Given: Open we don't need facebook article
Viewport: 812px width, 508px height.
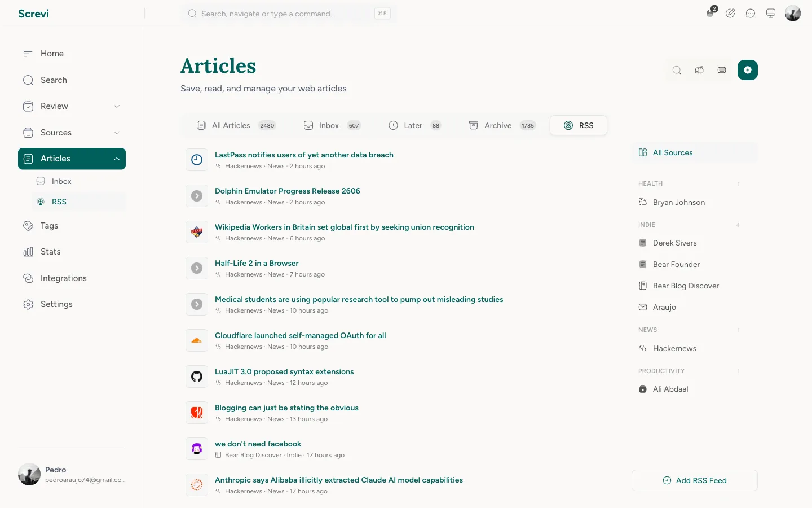Looking at the screenshot, I should (x=258, y=444).
